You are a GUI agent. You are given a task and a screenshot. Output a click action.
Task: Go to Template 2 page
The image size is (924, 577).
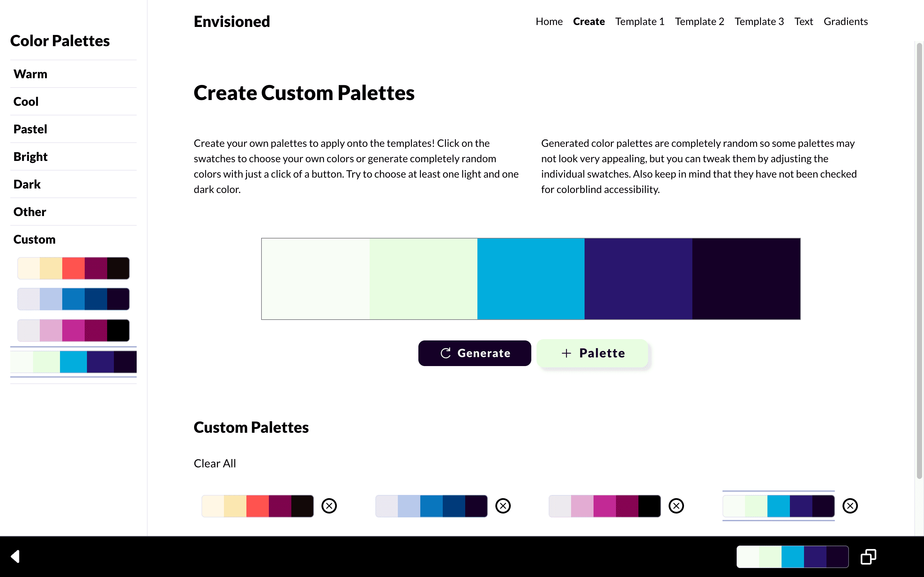(x=699, y=21)
